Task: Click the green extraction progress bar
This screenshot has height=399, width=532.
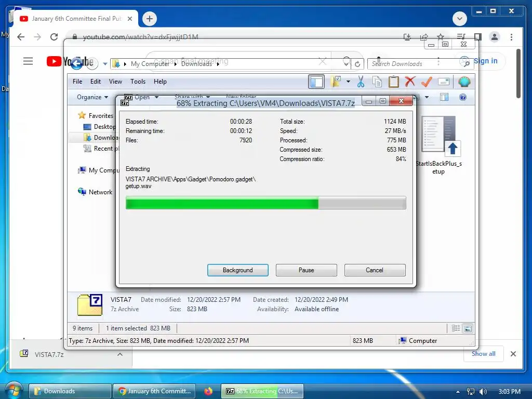Action: 265,203
